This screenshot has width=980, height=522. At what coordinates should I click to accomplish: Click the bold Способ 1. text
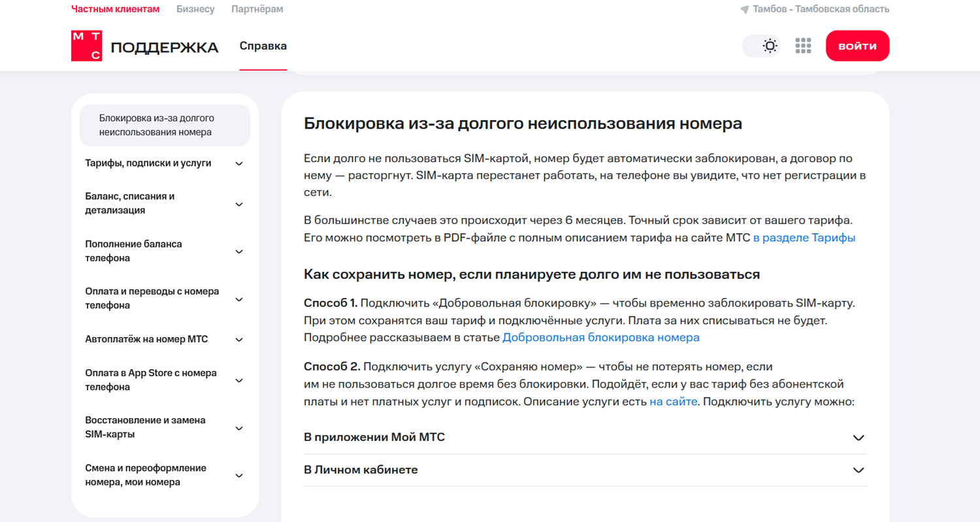[331, 303]
